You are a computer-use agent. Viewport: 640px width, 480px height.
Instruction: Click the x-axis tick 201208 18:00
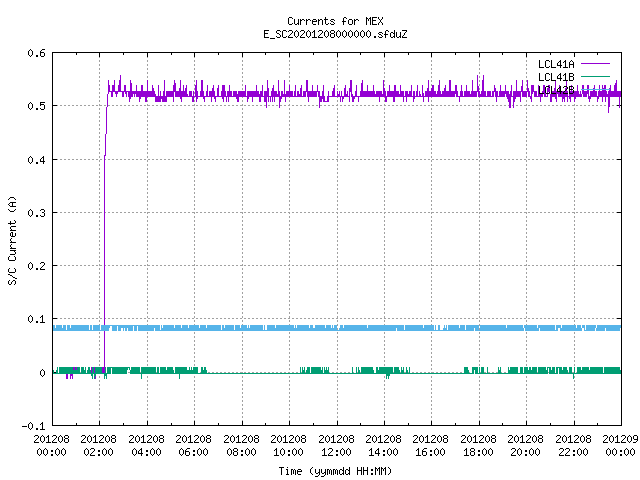tap(478, 446)
